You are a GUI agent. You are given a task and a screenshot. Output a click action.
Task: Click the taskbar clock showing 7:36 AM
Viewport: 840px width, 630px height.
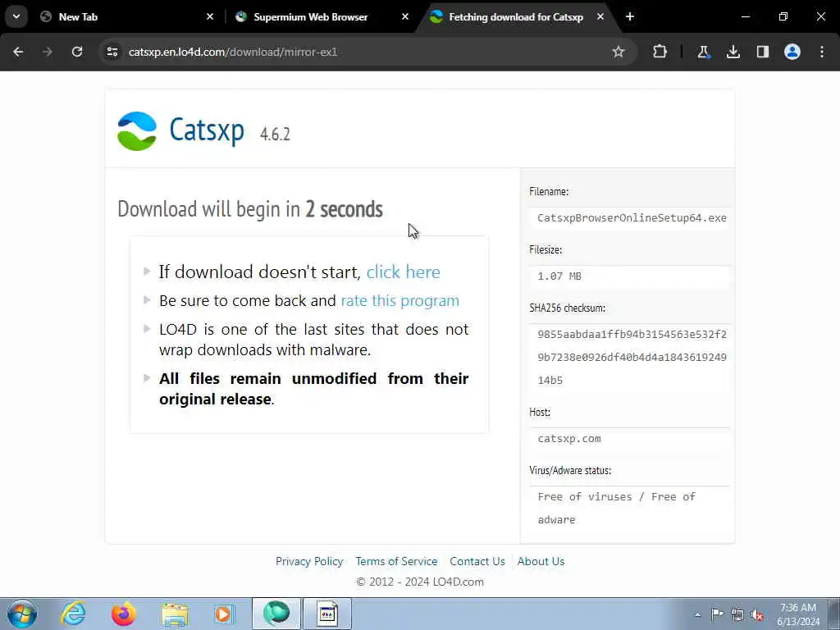tap(798, 614)
